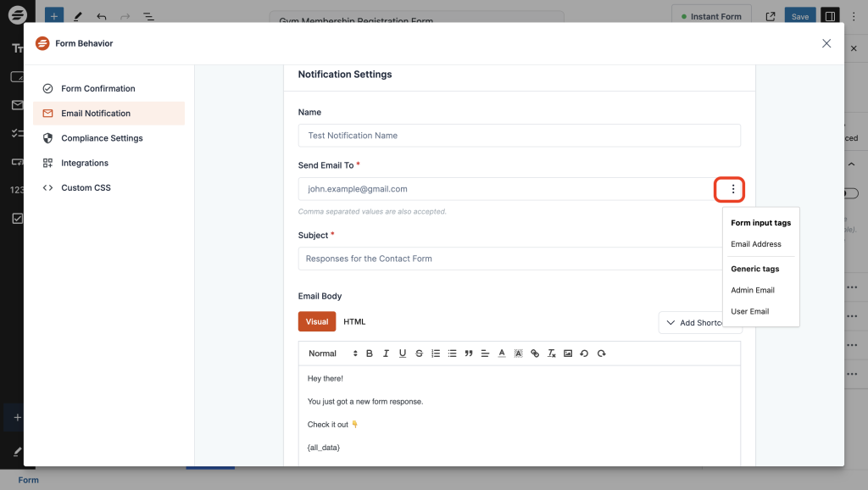Open the Normal heading style dropdown
This screenshot has height=490, width=868.
pyautogui.click(x=332, y=354)
